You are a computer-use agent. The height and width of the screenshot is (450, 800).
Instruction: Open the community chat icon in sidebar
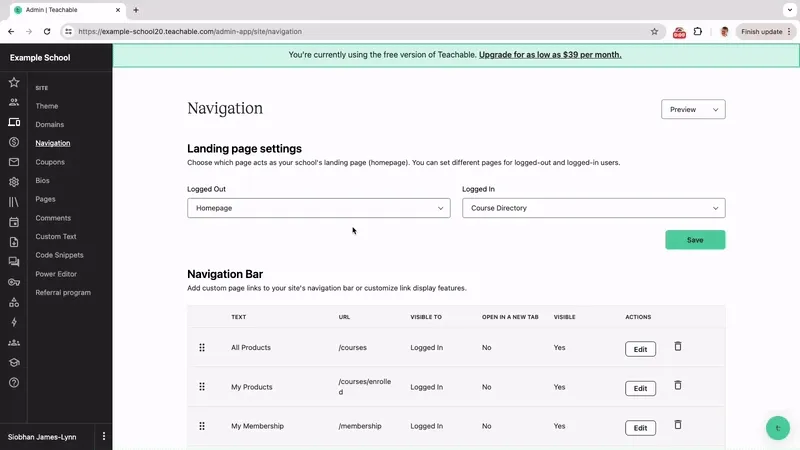point(14,262)
